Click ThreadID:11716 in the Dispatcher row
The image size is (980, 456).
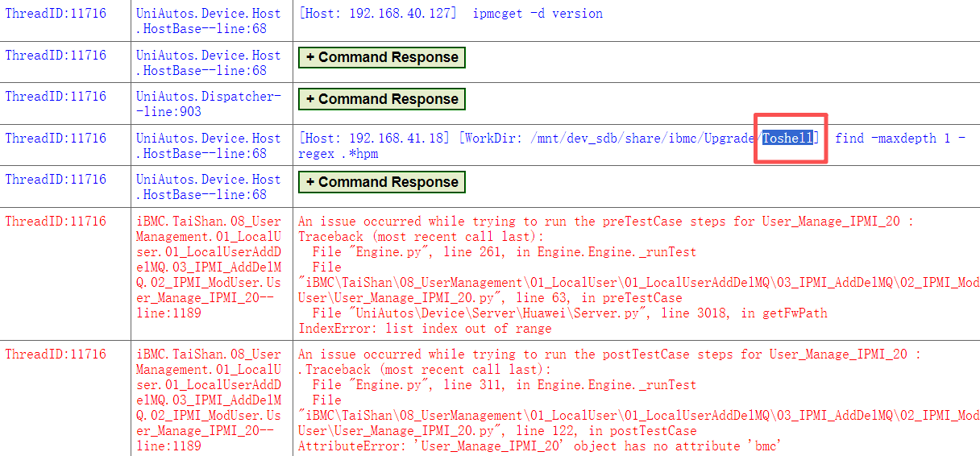point(56,97)
